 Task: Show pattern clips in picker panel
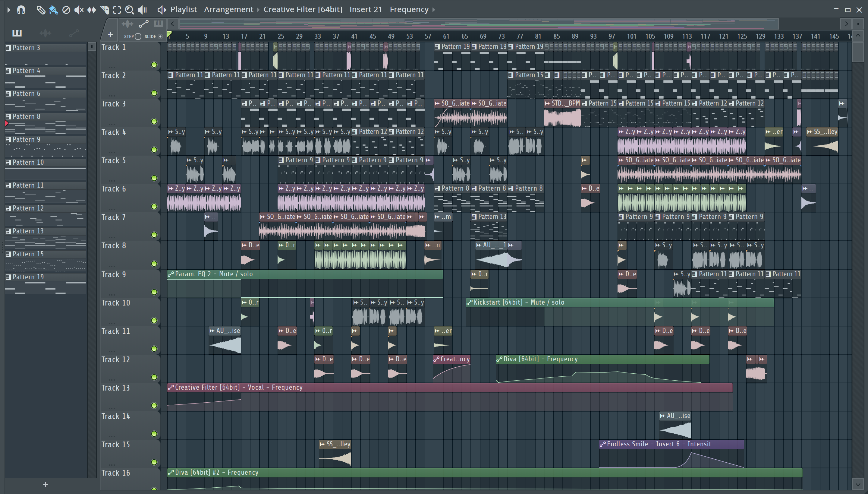(17, 33)
